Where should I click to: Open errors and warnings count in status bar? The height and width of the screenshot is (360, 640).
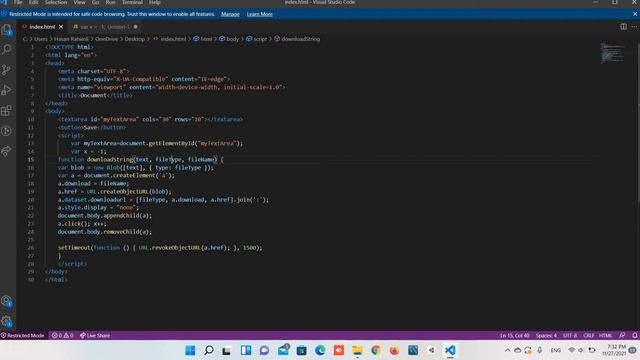62,336
